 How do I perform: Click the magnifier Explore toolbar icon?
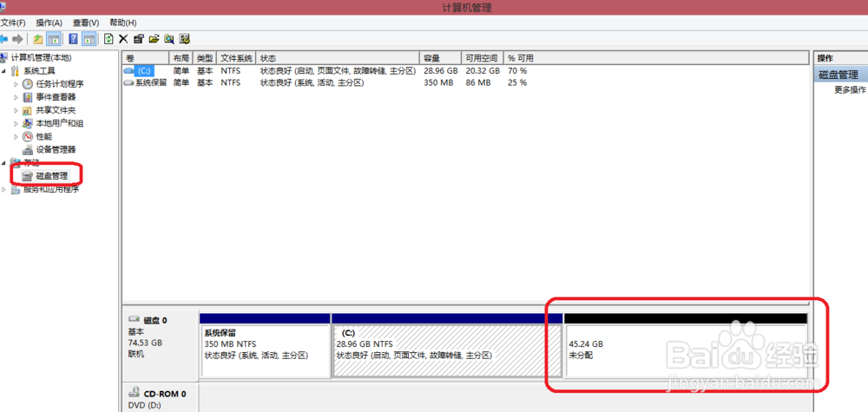tap(169, 39)
